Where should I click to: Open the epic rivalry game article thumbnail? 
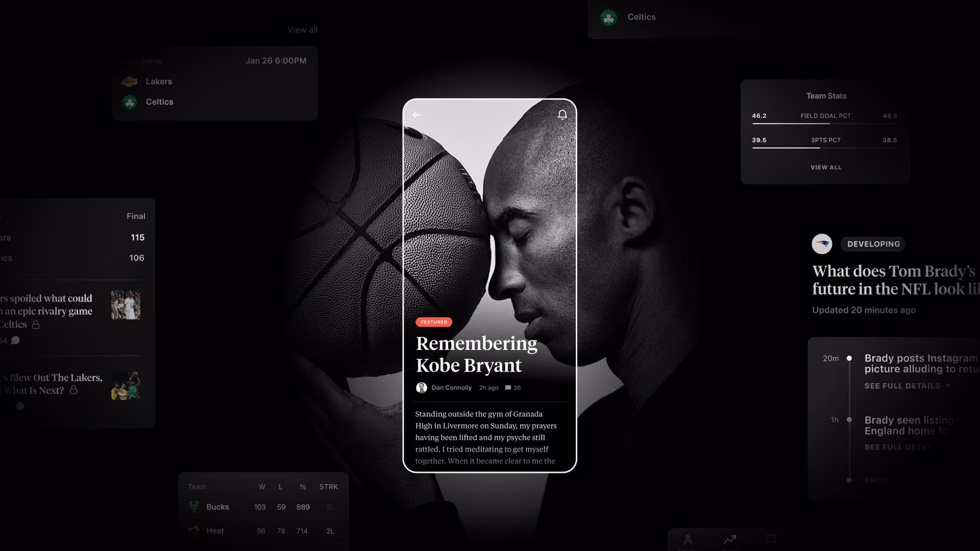[126, 305]
